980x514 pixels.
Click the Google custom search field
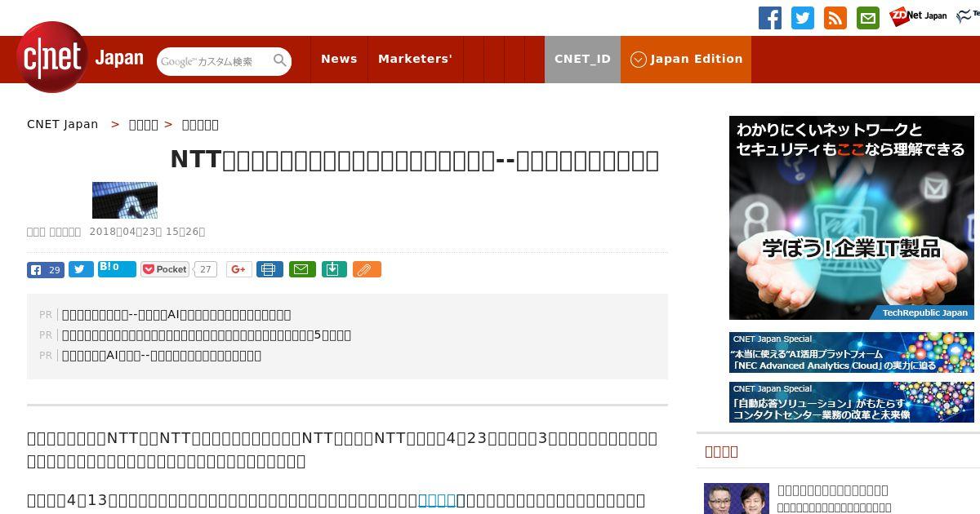tap(214, 61)
